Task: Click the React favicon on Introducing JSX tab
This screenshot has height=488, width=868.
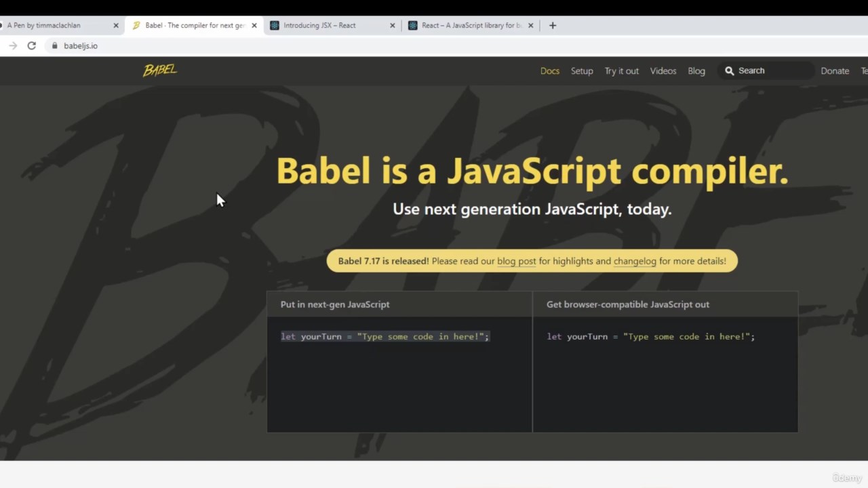Action: point(275,25)
